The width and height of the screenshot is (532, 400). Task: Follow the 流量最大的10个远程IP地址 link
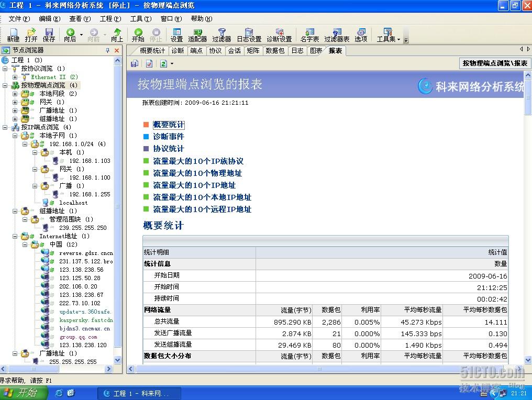pyautogui.click(x=202, y=209)
